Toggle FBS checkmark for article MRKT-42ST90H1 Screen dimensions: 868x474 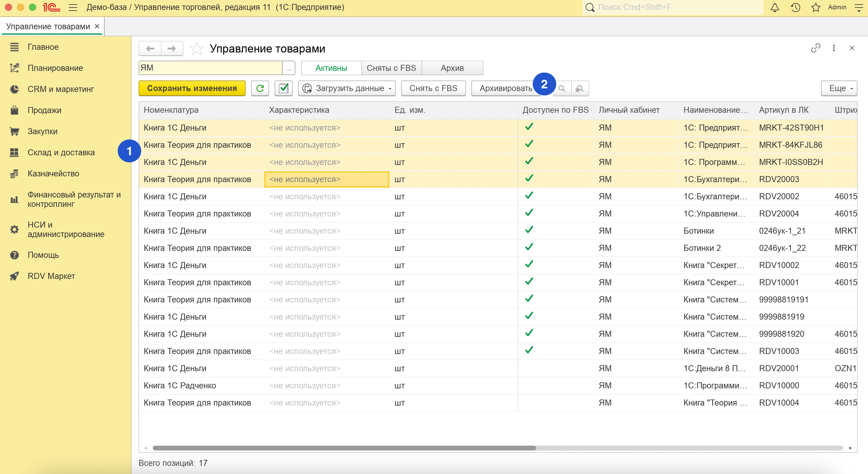click(529, 127)
